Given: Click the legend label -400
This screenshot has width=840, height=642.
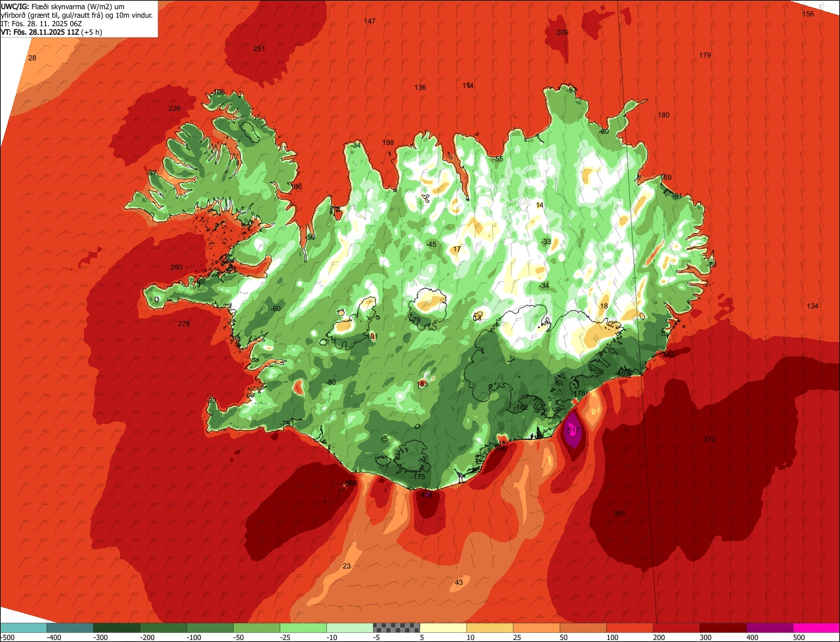Looking at the screenshot, I should [x=54, y=637].
